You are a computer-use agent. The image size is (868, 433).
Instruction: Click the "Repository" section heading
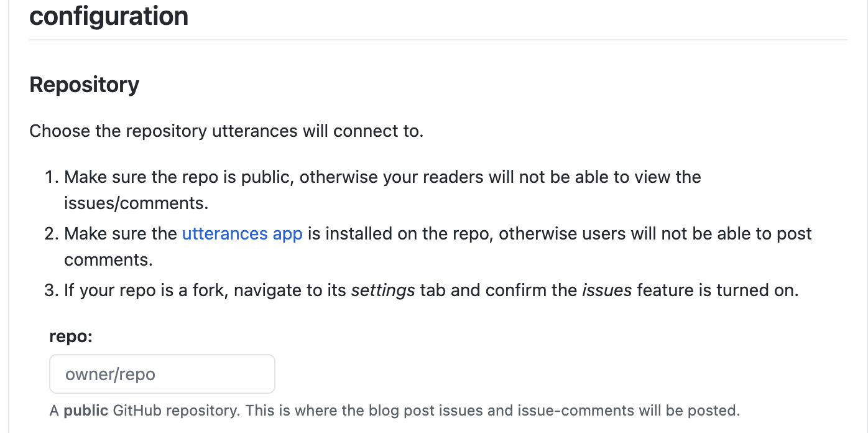pyautogui.click(x=84, y=85)
